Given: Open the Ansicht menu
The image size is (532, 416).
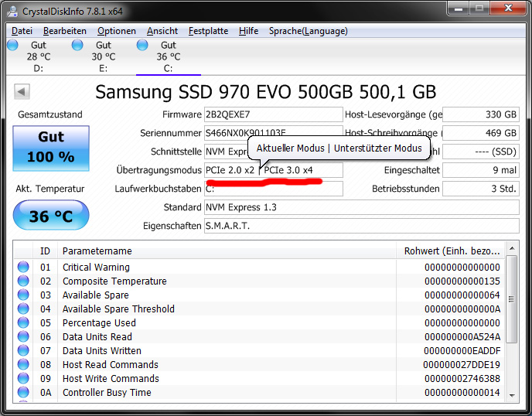Looking at the screenshot, I should coord(162,31).
